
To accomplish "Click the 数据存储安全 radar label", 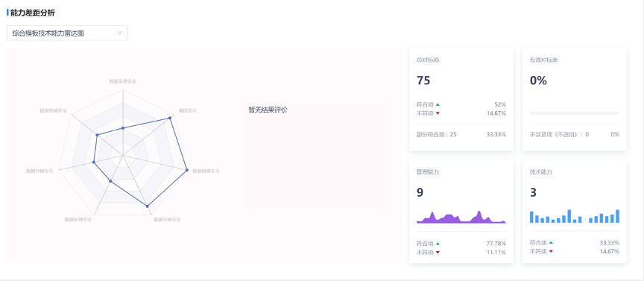I will click(40, 171).
